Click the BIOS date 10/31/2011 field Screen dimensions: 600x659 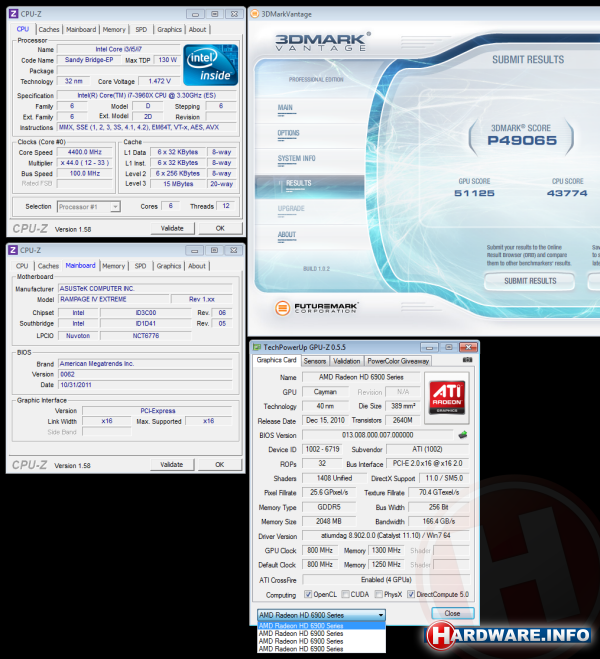145,385
